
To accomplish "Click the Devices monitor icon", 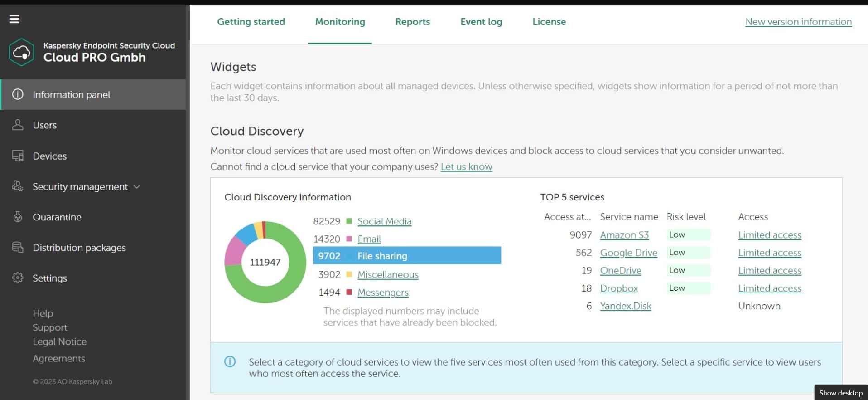I will click(x=18, y=156).
